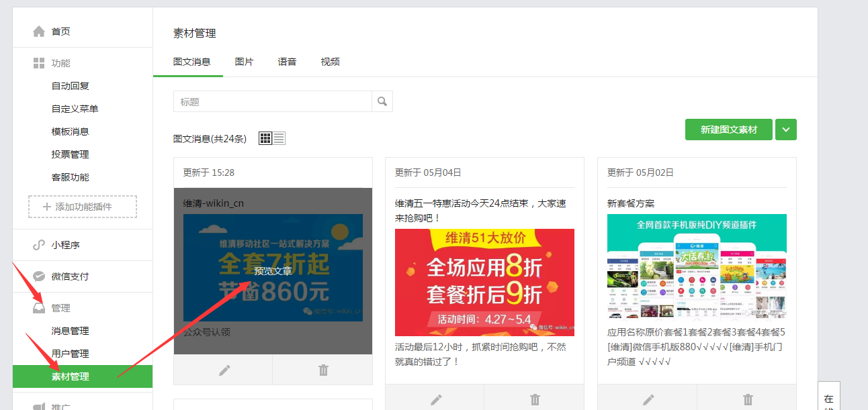Select the 图文消息 tab
The image size is (868, 410).
192,62
